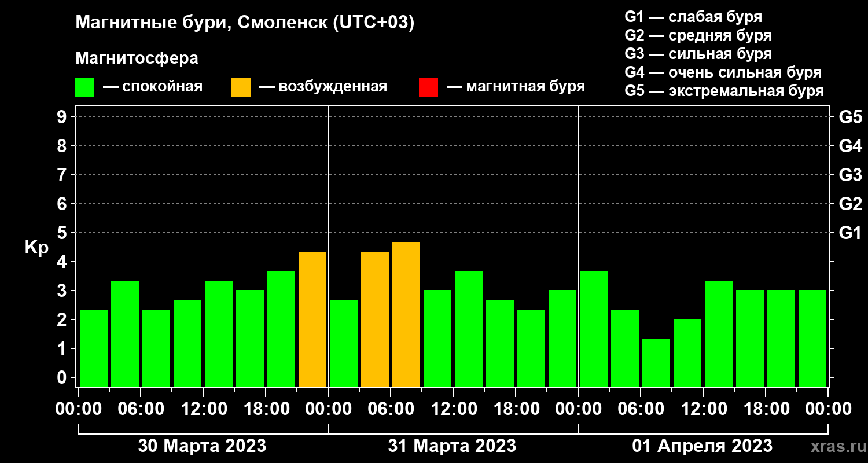Click the first green bar on 30 March
This screenshot has height=463, width=868.
[x=94, y=348]
